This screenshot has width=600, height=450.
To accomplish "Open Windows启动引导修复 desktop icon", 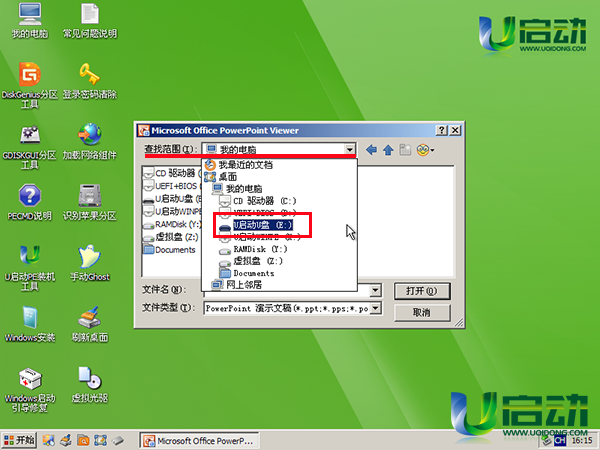I will click(29, 390).
